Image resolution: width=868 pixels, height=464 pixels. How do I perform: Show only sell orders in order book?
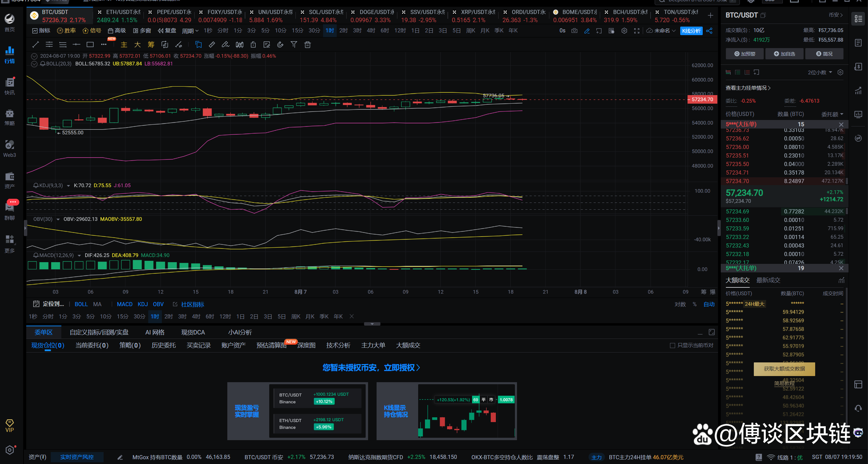pos(747,72)
